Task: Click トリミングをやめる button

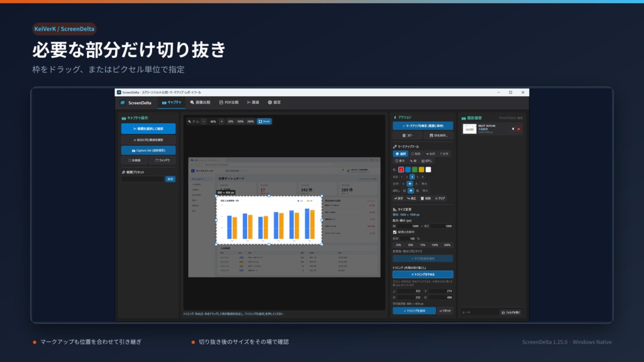Action: pos(423,275)
